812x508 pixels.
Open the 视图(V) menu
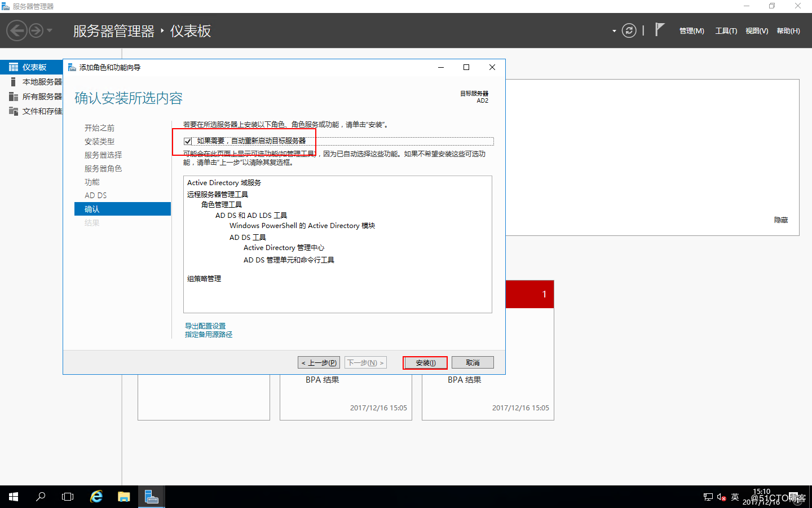coord(757,31)
